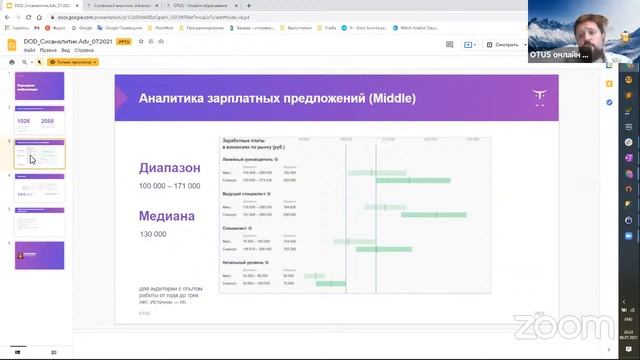Open the Выступления bookmarks folder

(296, 28)
